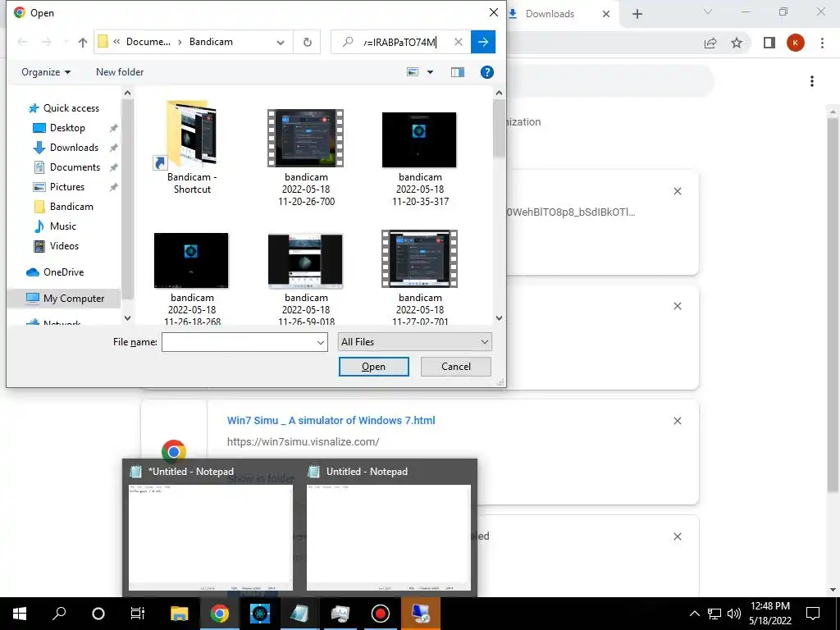Viewport: 840px width, 630px height.
Task: Expand the view options dropdown arrow
Action: point(430,72)
